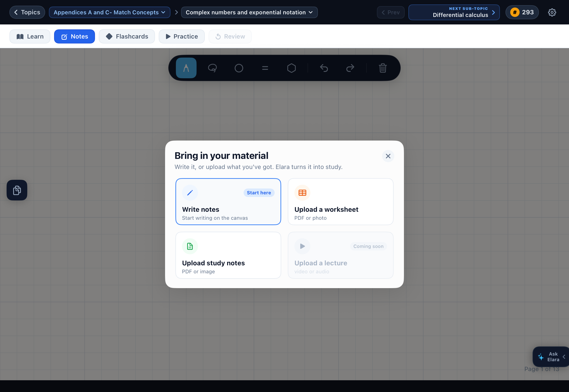Click the Start here badge
Viewport: 569px width, 392px height.
(x=259, y=193)
